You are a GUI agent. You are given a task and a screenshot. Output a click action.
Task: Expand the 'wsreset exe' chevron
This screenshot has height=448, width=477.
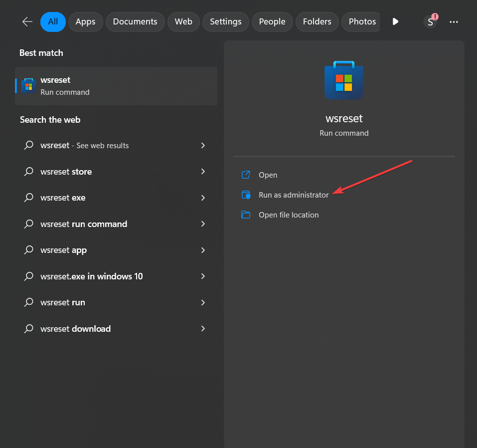203,198
